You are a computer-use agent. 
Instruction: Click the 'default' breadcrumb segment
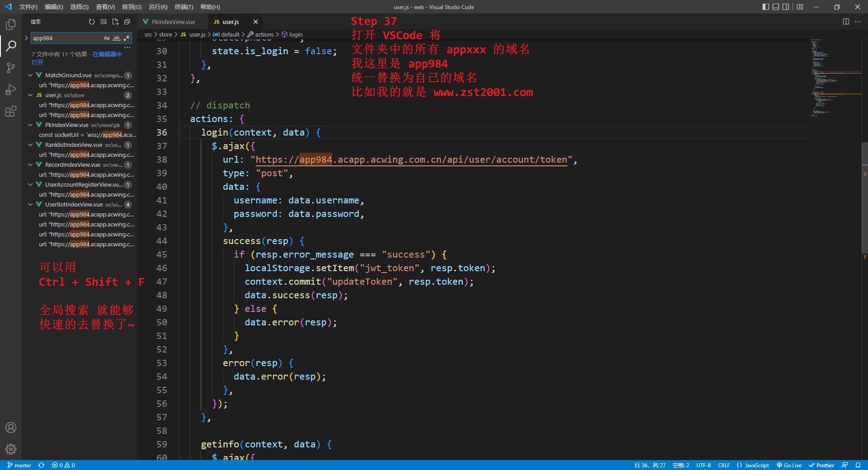pyautogui.click(x=226, y=34)
